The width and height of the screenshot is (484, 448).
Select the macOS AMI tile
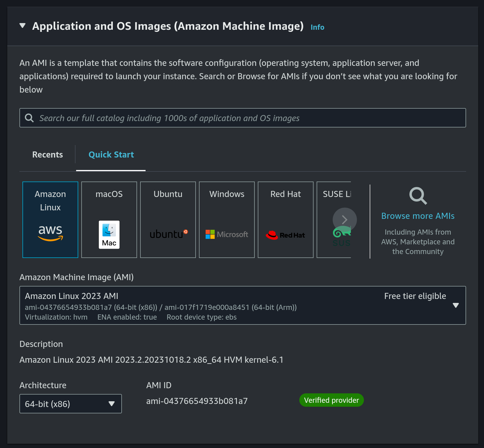[109, 220]
